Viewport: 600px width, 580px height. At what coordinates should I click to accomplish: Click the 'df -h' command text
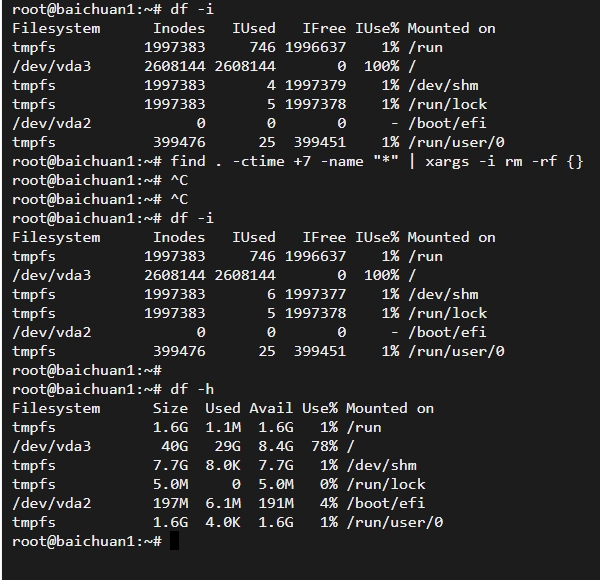pos(192,389)
